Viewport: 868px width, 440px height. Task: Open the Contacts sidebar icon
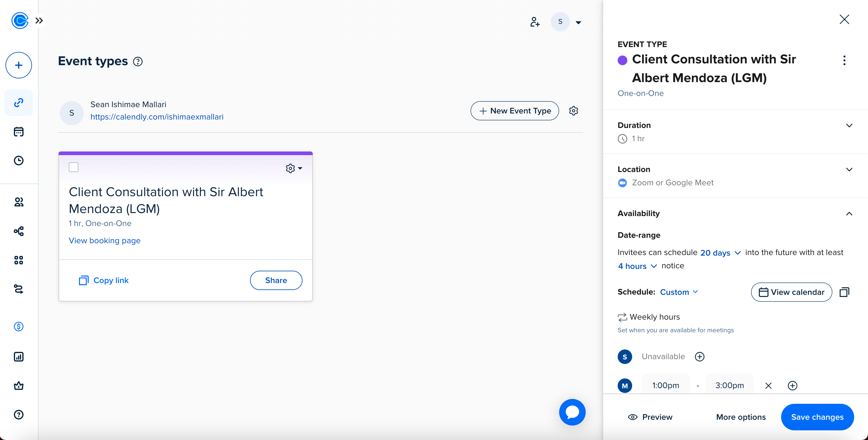(18, 202)
